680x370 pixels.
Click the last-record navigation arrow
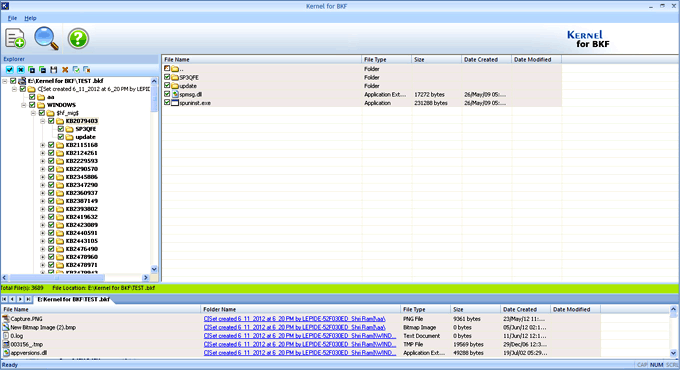point(28,299)
